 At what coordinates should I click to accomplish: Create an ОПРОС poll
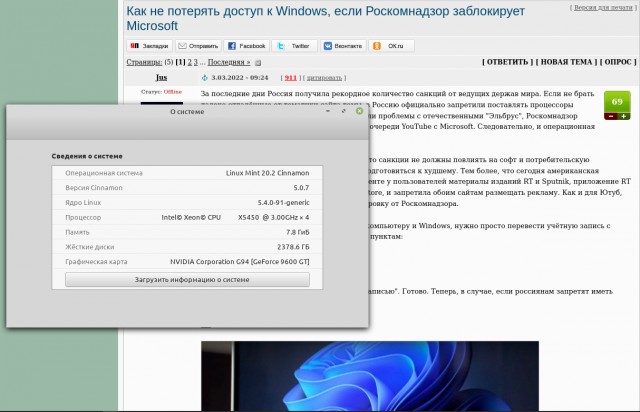(x=618, y=62)
